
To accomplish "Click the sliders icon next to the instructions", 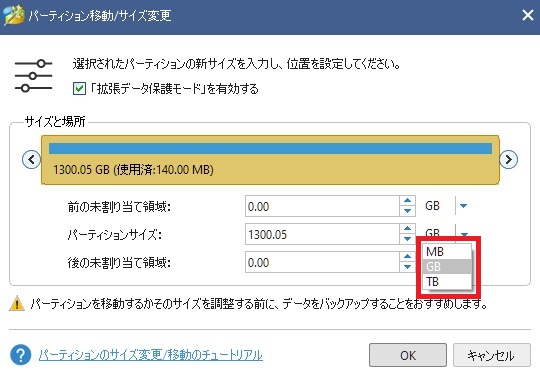I will pos(33,76).
